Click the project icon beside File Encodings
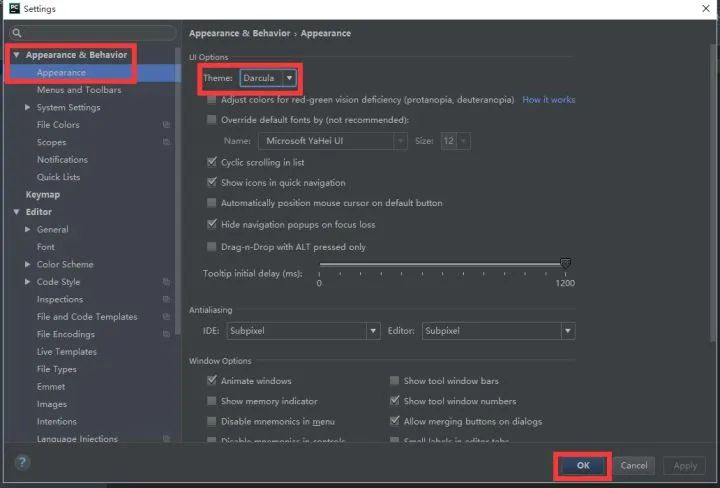The image size is (720, 488). click(166, 335)
